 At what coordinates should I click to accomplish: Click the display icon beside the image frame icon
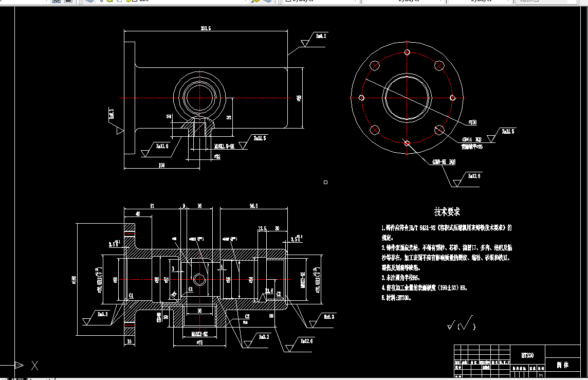pos(68,2)
